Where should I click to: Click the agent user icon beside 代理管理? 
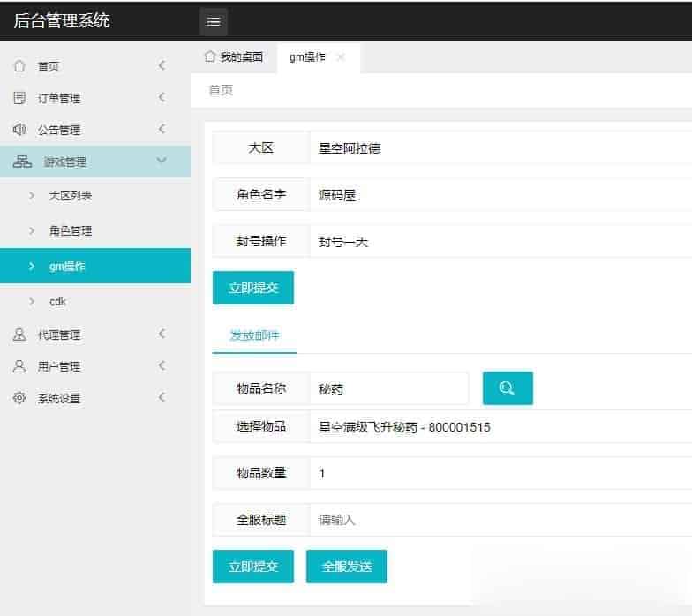[19, 334]
